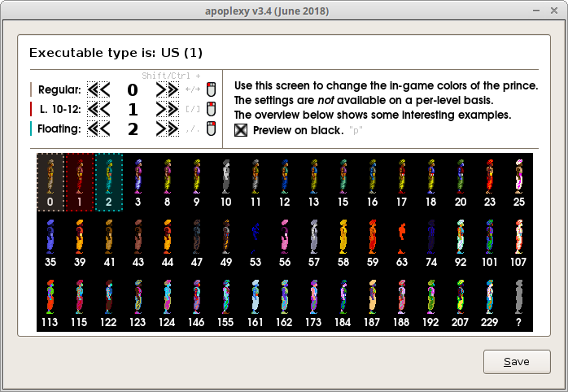Select prince preview numbered 49
The width and height of the screenshot is (568, 392).
pyautogui.click(x=226, y=242)
